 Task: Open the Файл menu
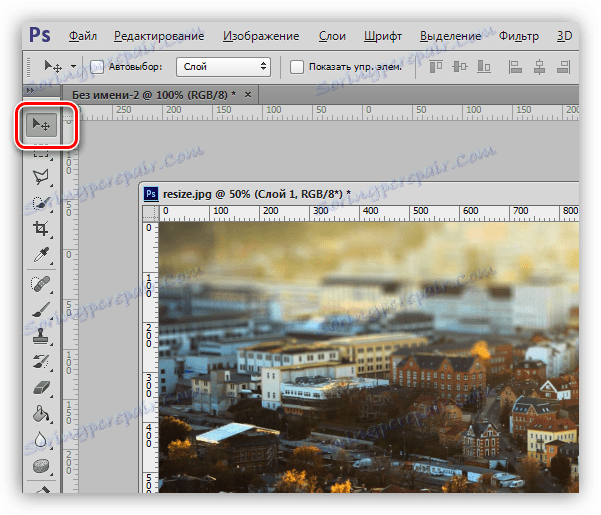coord(83,36)
